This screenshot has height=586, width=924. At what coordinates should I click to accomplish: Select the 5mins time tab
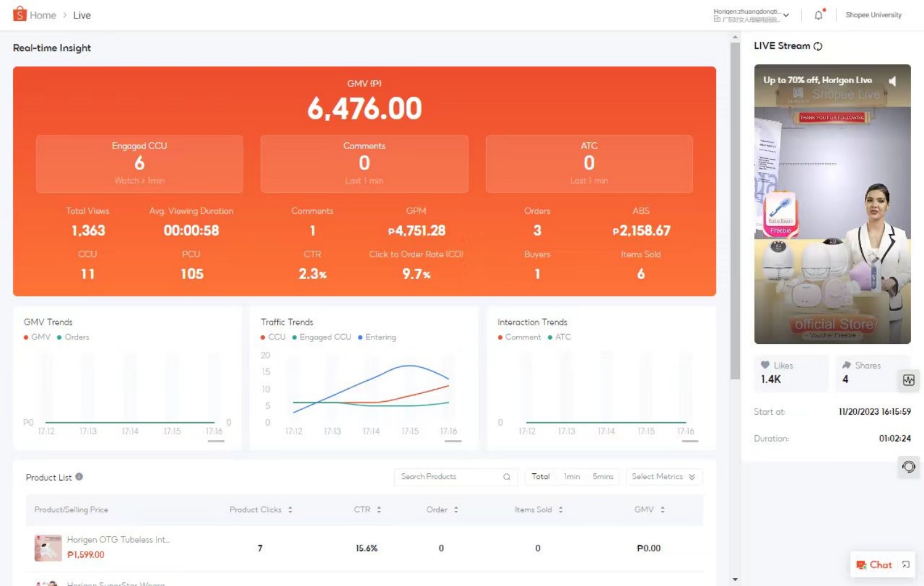pos(602,477)
